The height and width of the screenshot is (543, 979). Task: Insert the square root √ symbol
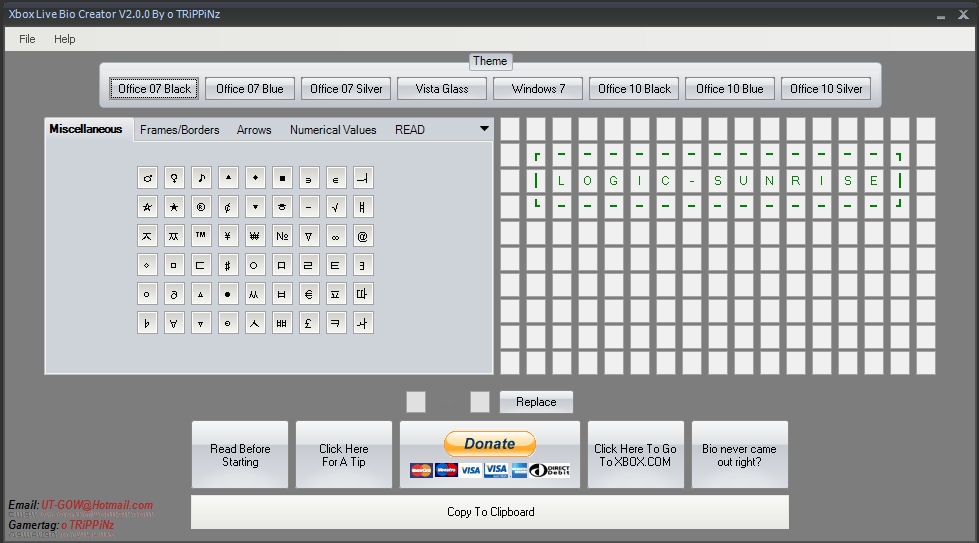coord(336,207)
